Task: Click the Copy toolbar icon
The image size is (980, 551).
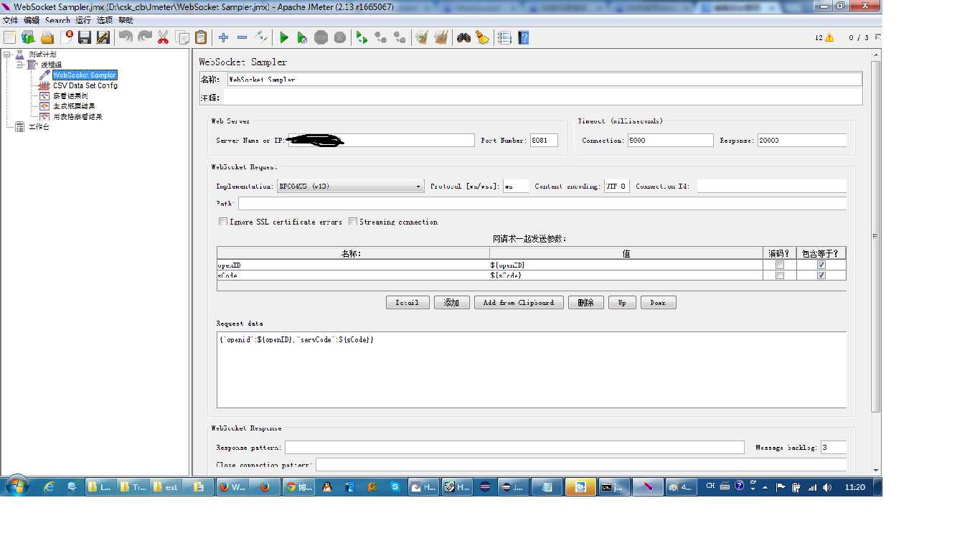Action: pos(182,37)
